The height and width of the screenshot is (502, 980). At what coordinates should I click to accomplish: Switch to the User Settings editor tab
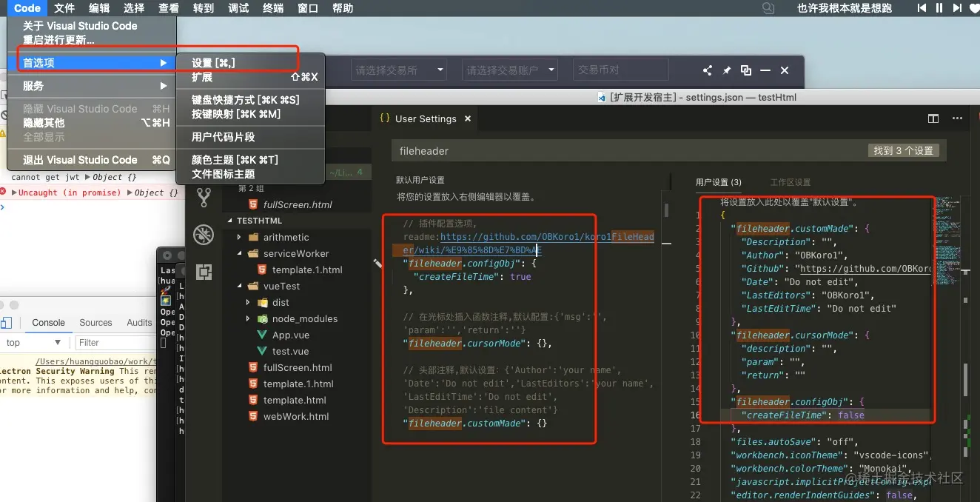pos(425,118)
